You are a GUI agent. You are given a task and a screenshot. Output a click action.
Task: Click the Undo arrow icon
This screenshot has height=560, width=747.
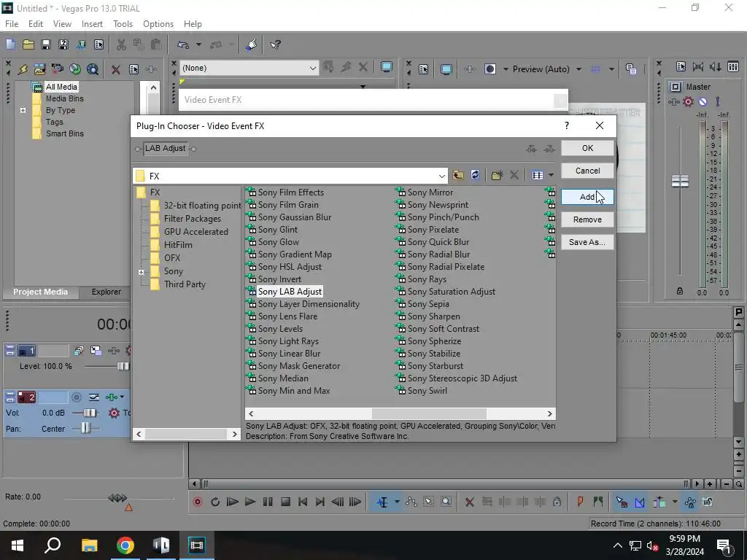tap(183, 44)
